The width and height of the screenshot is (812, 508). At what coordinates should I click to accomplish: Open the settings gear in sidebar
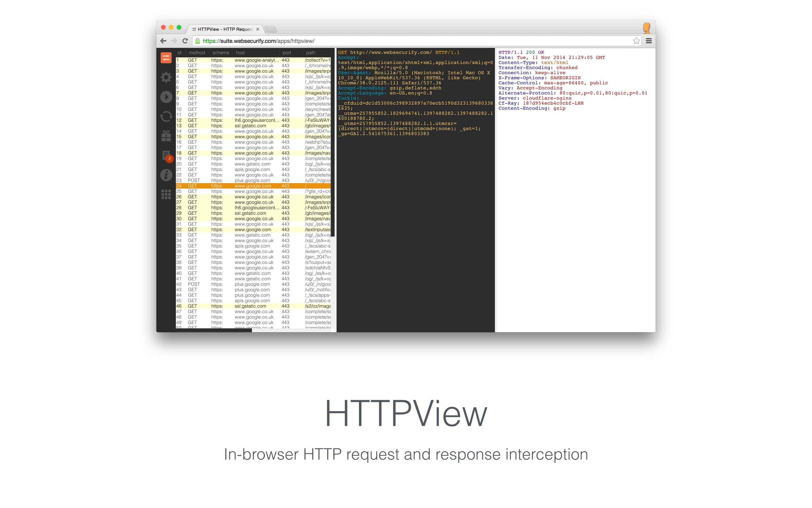click(x=166, y=77)
